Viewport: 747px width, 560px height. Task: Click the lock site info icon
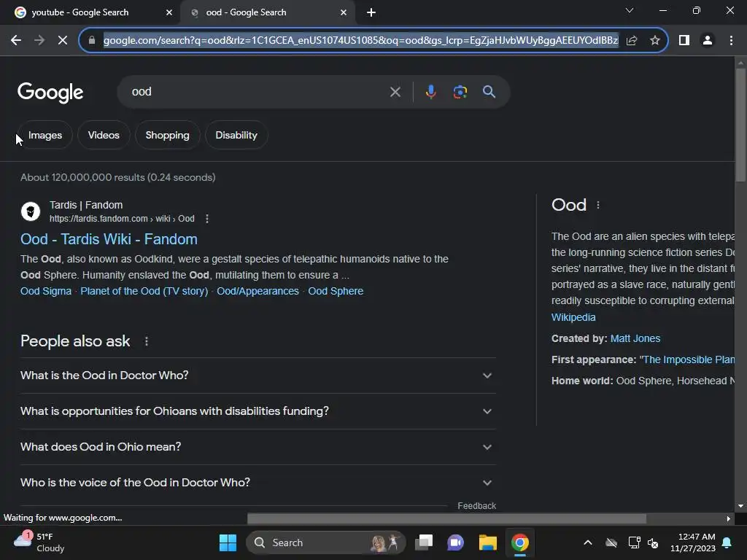92,41
